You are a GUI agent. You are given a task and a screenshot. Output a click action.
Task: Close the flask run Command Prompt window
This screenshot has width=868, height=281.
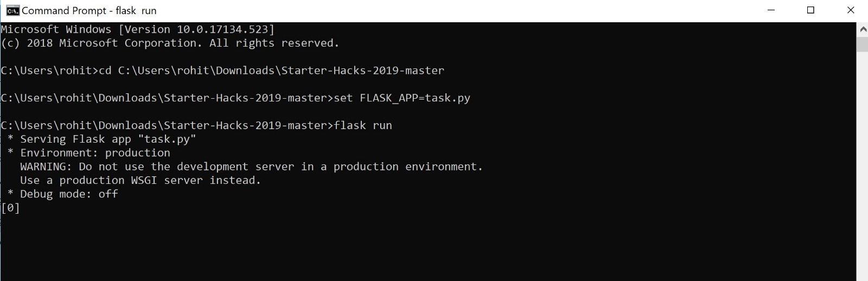[x=850, y=10]
